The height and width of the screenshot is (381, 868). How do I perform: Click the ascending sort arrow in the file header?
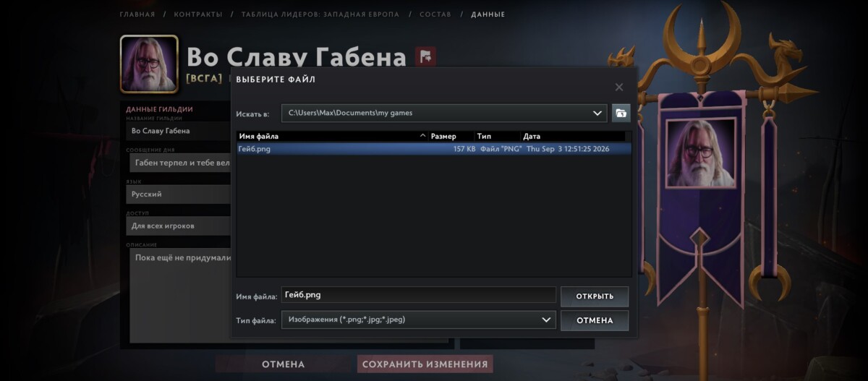point(422,136)
